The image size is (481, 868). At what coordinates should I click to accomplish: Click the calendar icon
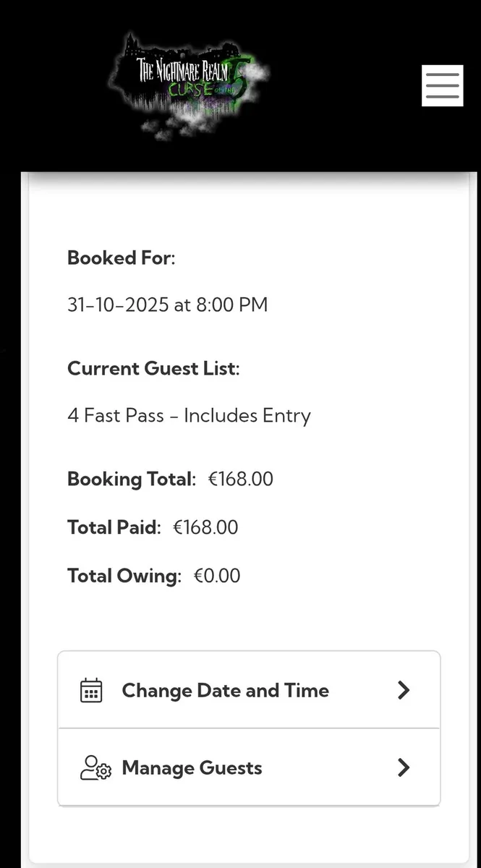(91, 691)
